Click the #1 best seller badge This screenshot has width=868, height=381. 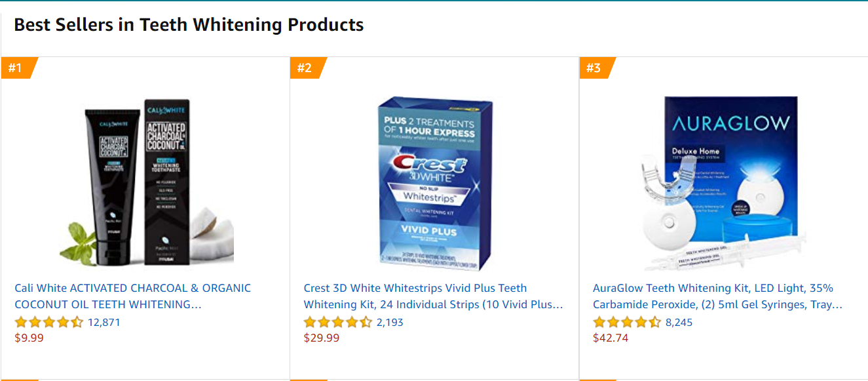[x=16, y=66]
